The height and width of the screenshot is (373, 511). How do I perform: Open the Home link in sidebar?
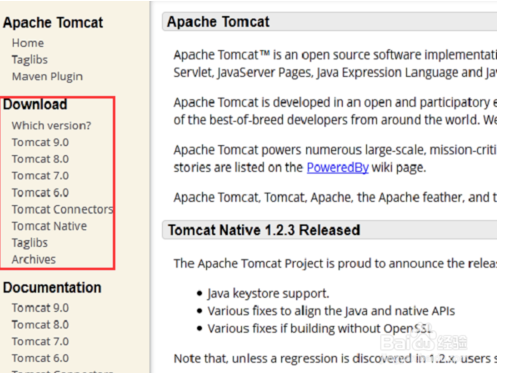coord(28,43)
